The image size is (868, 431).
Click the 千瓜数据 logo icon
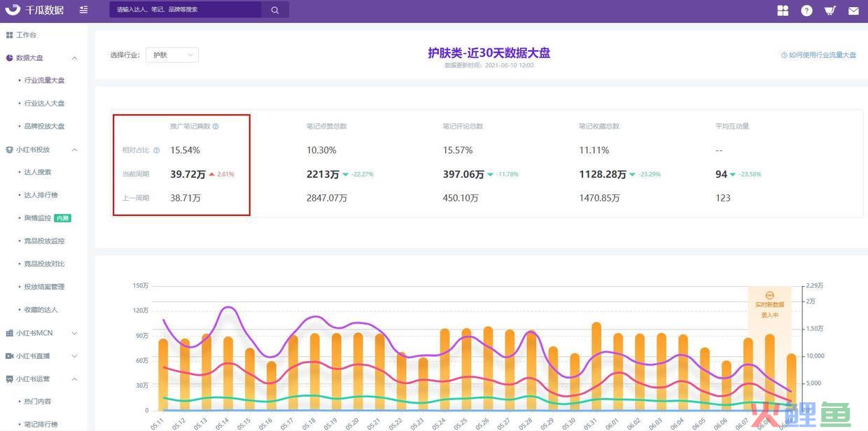click(x=13, y=10)
